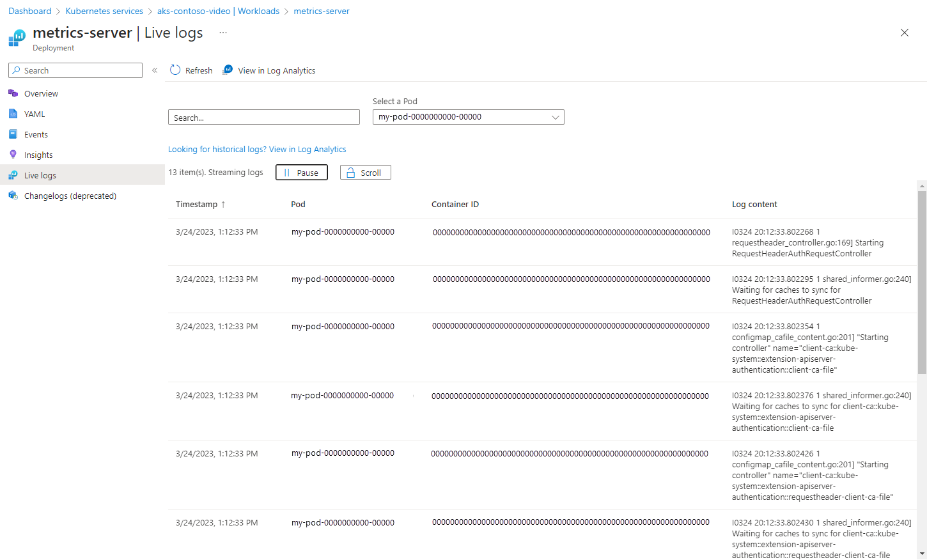Image resolution: width=927 pixels, height=560 pixels.
Task: Close the Live logs blade
Action: (x=905, y=33)
